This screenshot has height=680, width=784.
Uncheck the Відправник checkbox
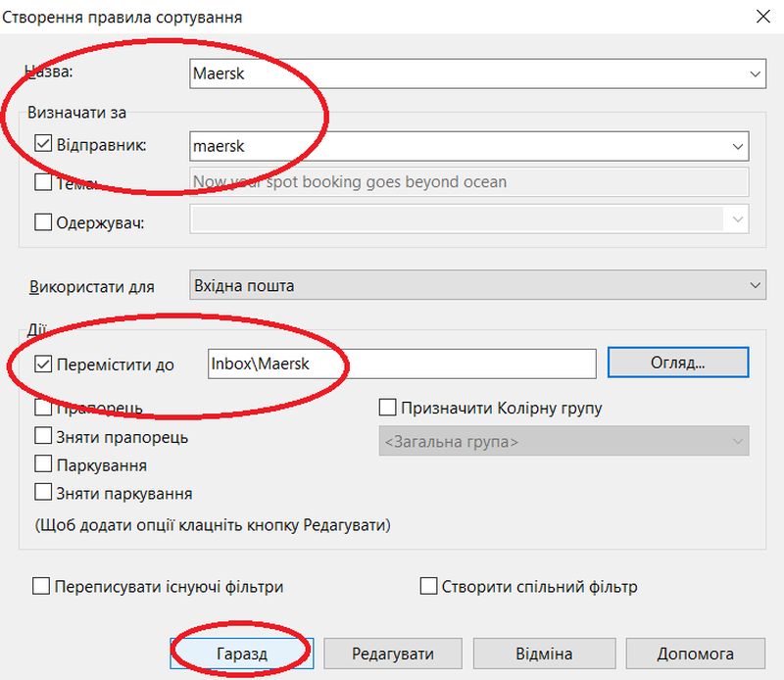tap(43, 145)
